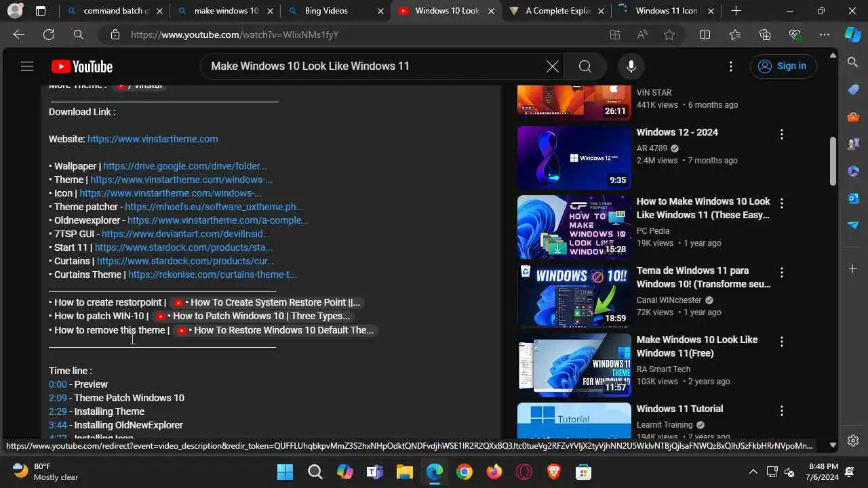
Task: Click the page vertical scrollbar thumb
Action: [x=833, y=161]
